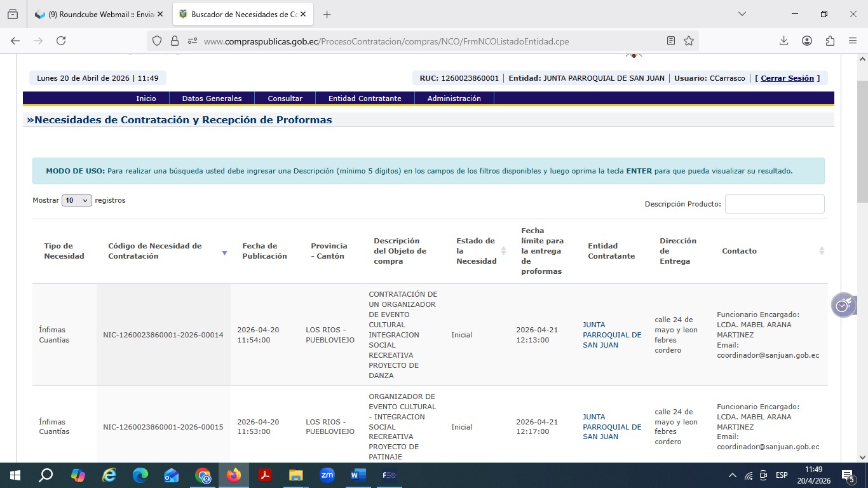Click the browser reload page icon
This screenshot has height=488, width=868.
[x=61, y=41]
